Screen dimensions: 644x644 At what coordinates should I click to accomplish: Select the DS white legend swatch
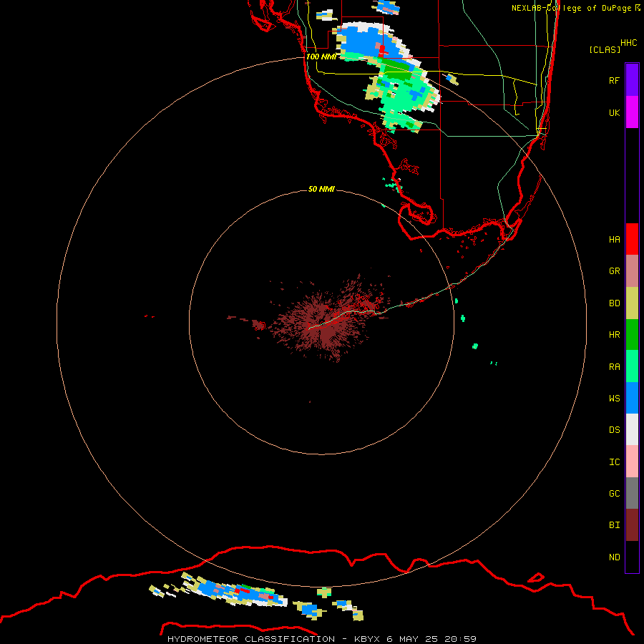632,429
